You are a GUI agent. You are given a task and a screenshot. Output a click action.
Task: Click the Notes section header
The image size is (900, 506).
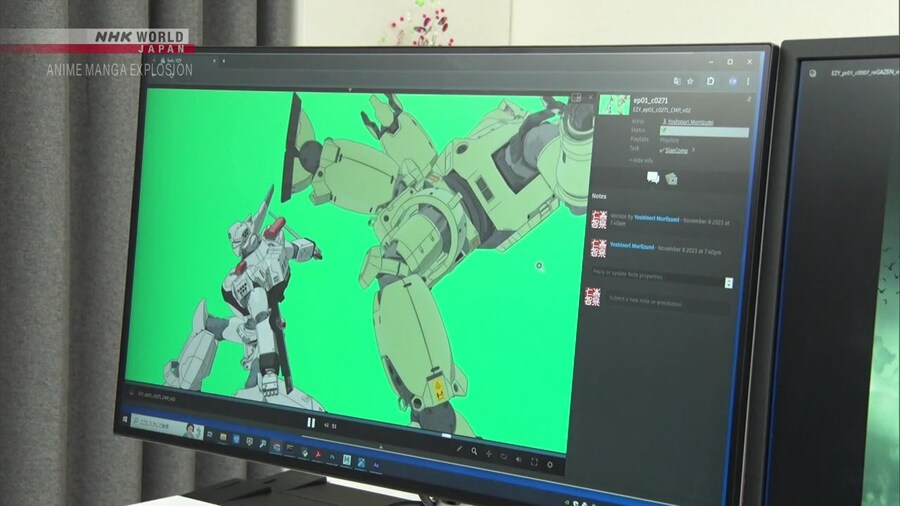599,196
